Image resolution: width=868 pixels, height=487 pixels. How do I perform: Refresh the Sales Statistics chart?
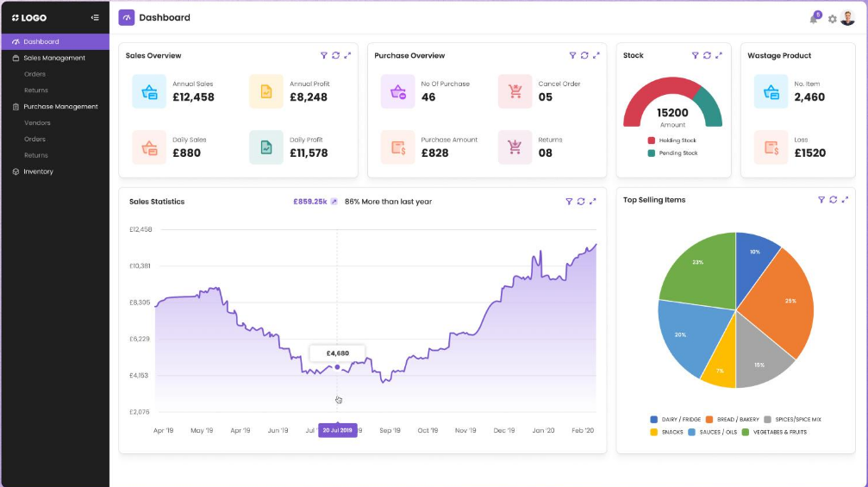click(x=581, y=202)
